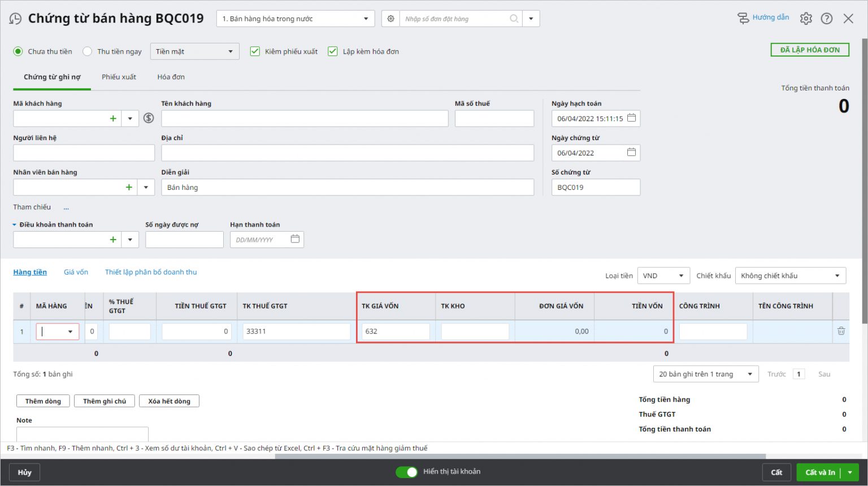
Task: Click the Diễn giải input field
Action: [347, 188]
